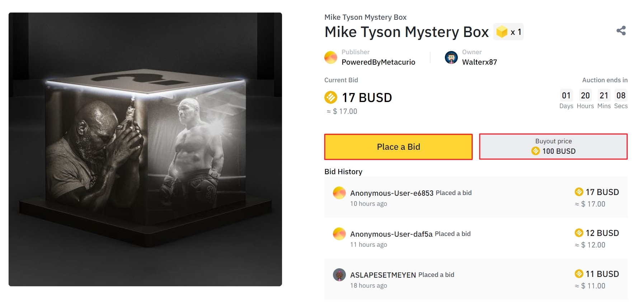Click the yellow mystery box count icon
The height and width of the screenshot is (306, 644).
point(502,32)
